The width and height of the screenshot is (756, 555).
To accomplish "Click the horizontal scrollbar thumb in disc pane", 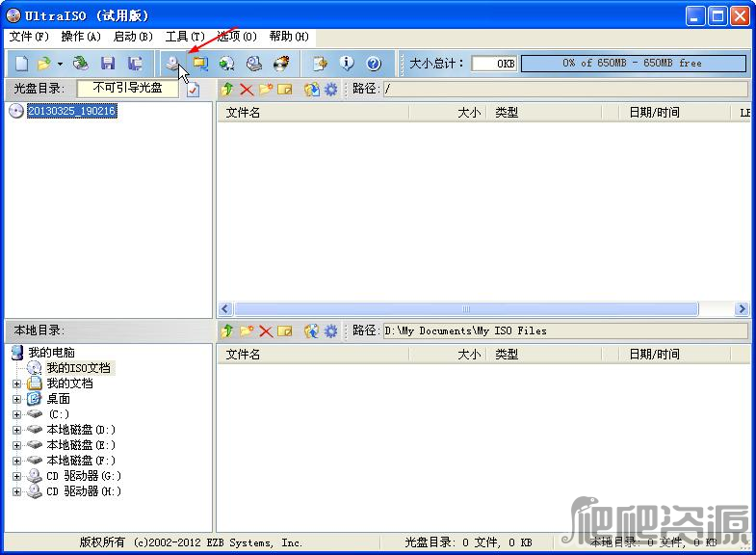I will (x=466, y=308).
